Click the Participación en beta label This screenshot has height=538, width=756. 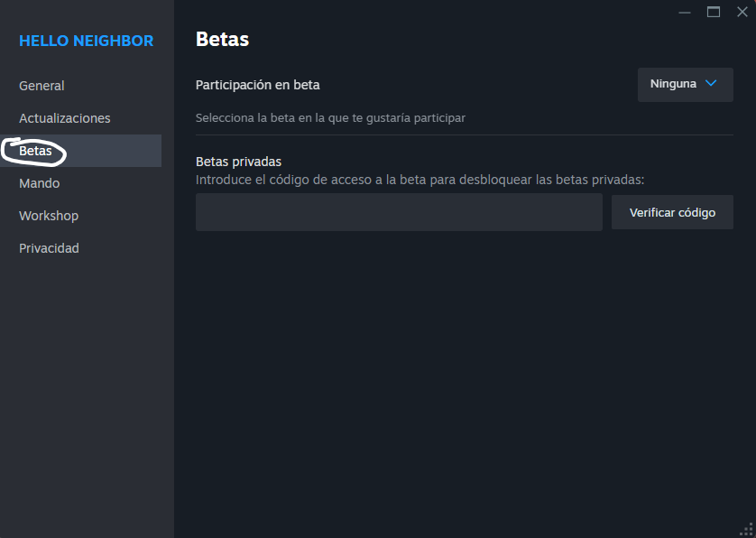point(258,85)
